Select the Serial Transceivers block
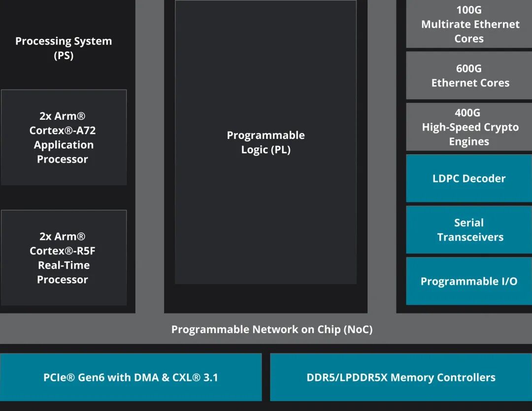 click(469, 230)
